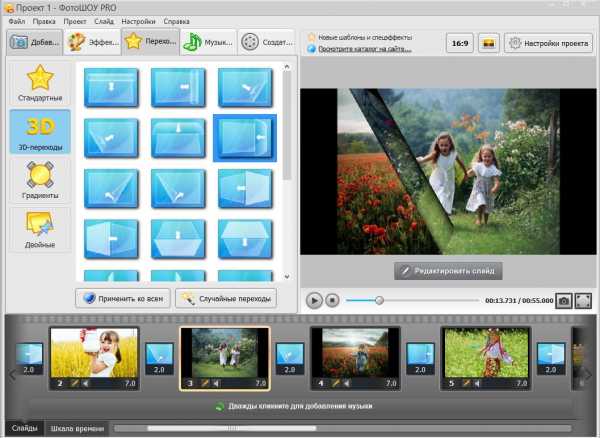This screenshot has height=438, width=600.
Task: Click left arrow of slide strip
Action: pos(12,375)
